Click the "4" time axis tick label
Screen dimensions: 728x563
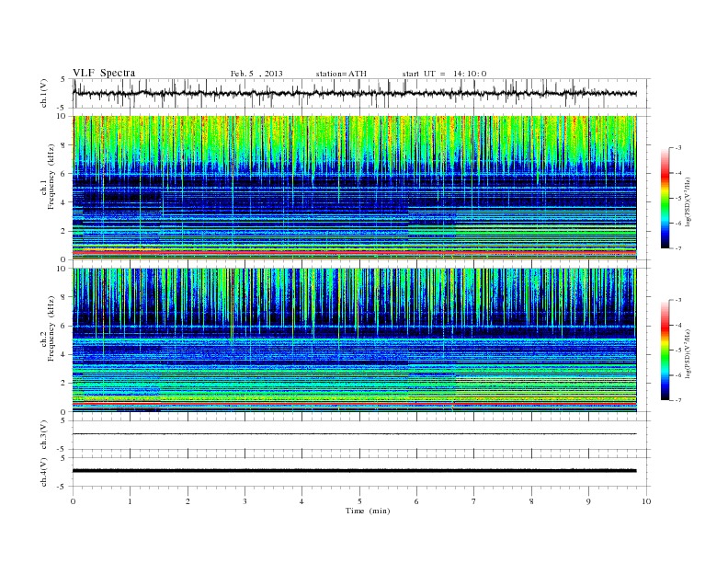tap(302, 501)
